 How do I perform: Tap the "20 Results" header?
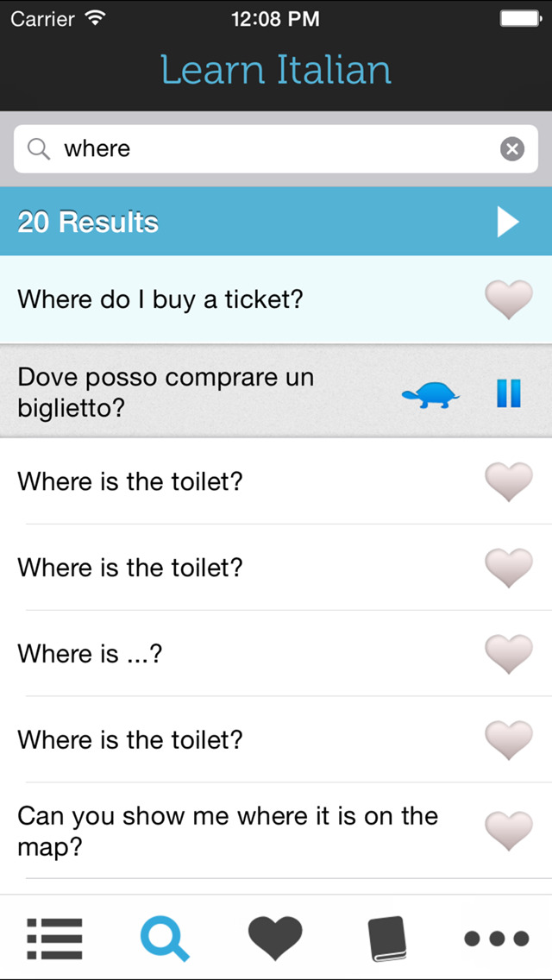pos(89,223)
